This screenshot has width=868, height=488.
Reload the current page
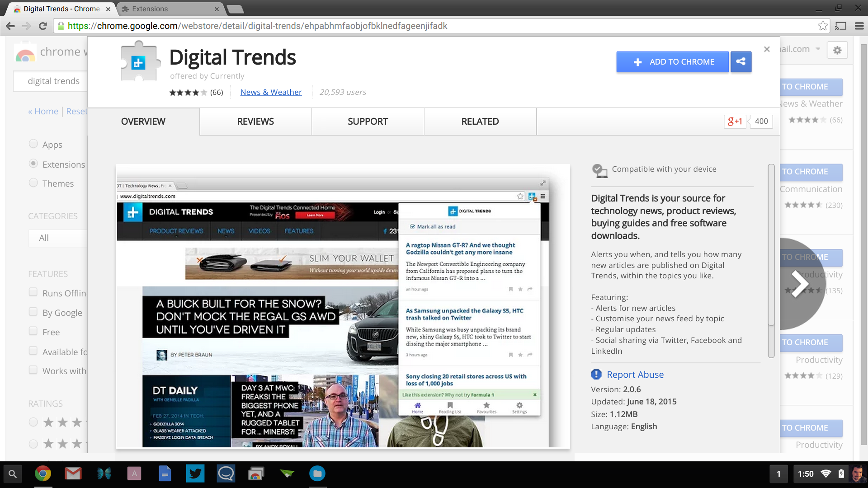tap(42, 26)
